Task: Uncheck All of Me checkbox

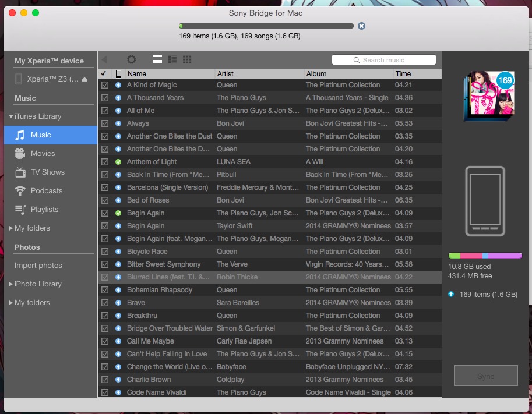Action: tap(105, 111)
